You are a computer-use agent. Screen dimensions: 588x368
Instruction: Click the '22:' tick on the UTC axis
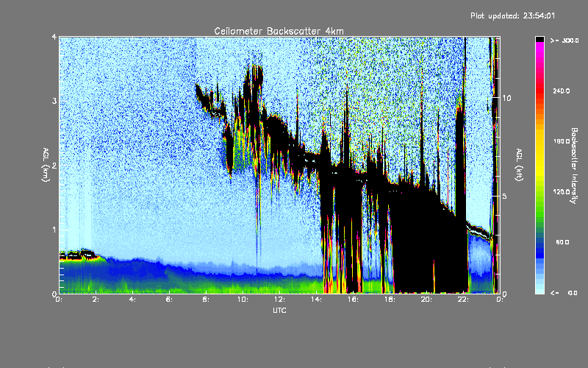[463, 300]
